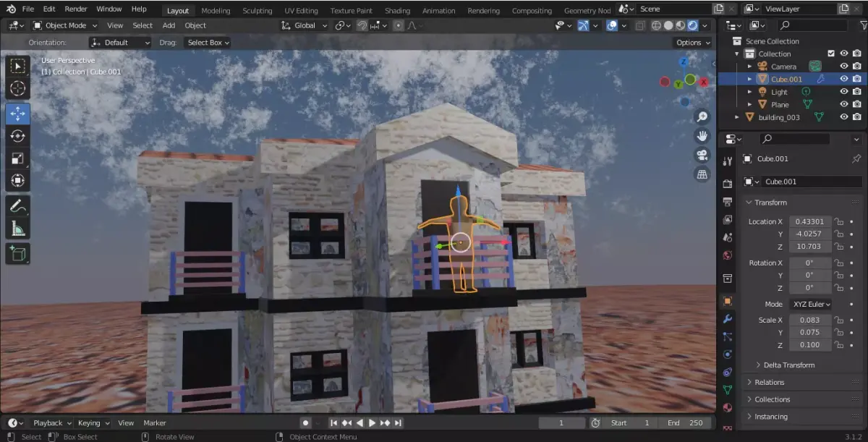The height and width of the screenshot is (442, 868).
Task: Switch to solid viewport shading
Action: click(x=668, y=25)
